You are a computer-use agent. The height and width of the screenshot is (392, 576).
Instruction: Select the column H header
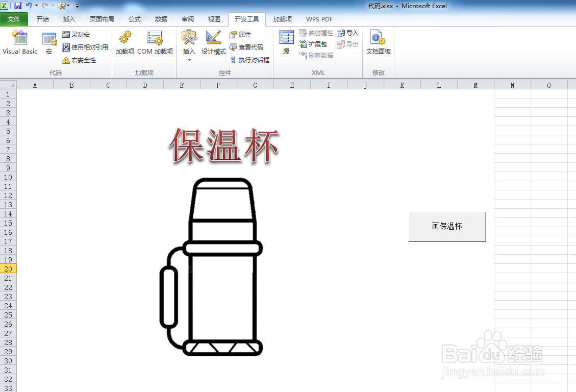click(292, 84)
